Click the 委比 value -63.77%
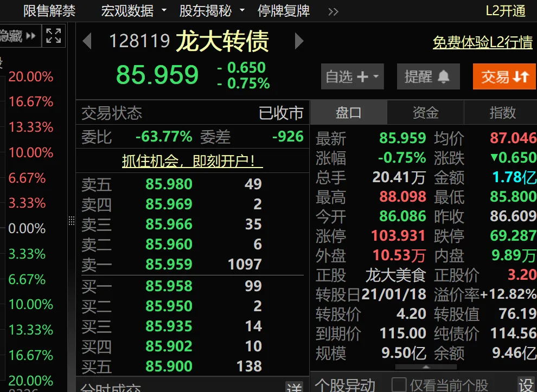This screenshot has width=537, height=392. [164, 137]
